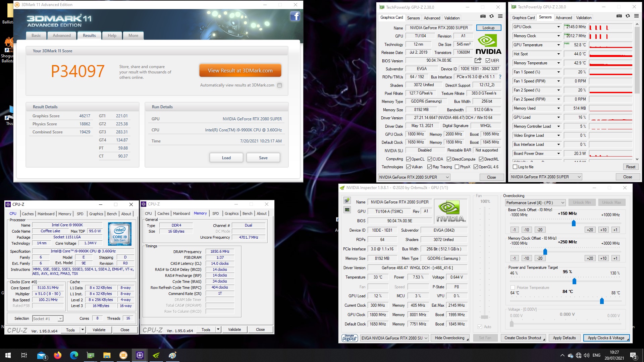Click top-left toolbar icon in NVIDIA Inspector
The width and height of the screenshot is (644, 362).
point(347,200)
